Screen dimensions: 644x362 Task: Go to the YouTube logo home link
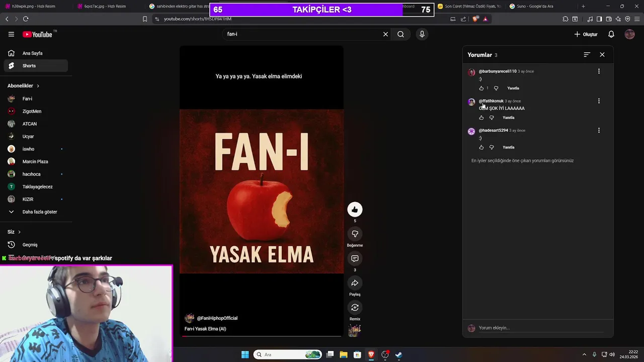click(x=38, y=34)
